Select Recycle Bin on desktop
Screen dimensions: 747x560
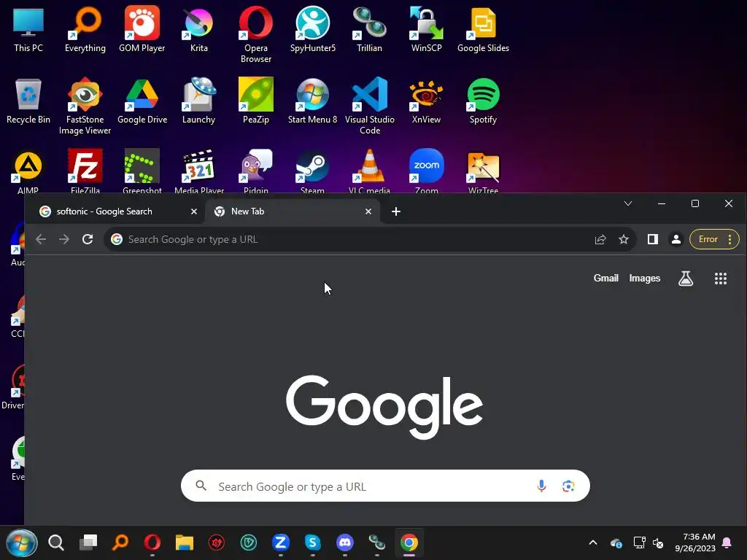tap(28, 101)
